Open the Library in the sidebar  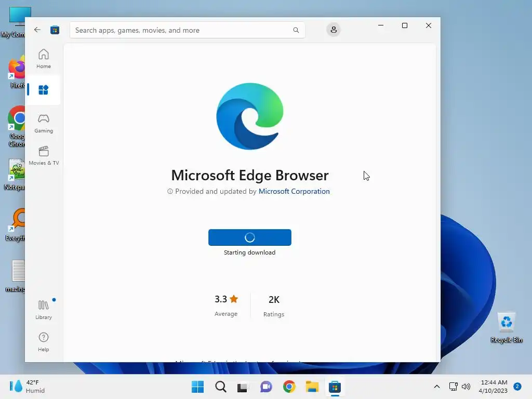pyautogui.click(x=44, y=310)
